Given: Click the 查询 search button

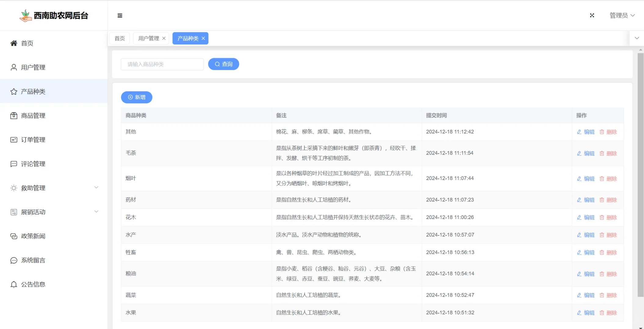Looking at the screenshot, I should pos(223,64).
